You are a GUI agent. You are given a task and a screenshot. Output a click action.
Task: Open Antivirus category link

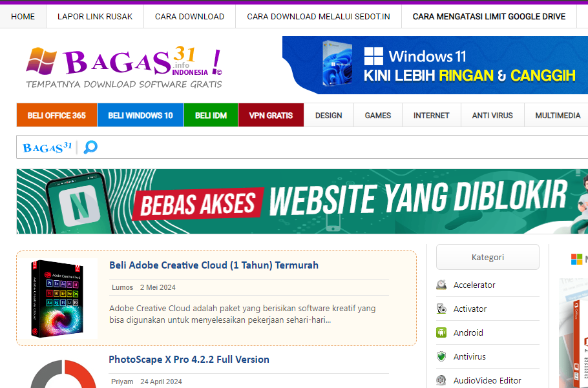pos(470,356)
